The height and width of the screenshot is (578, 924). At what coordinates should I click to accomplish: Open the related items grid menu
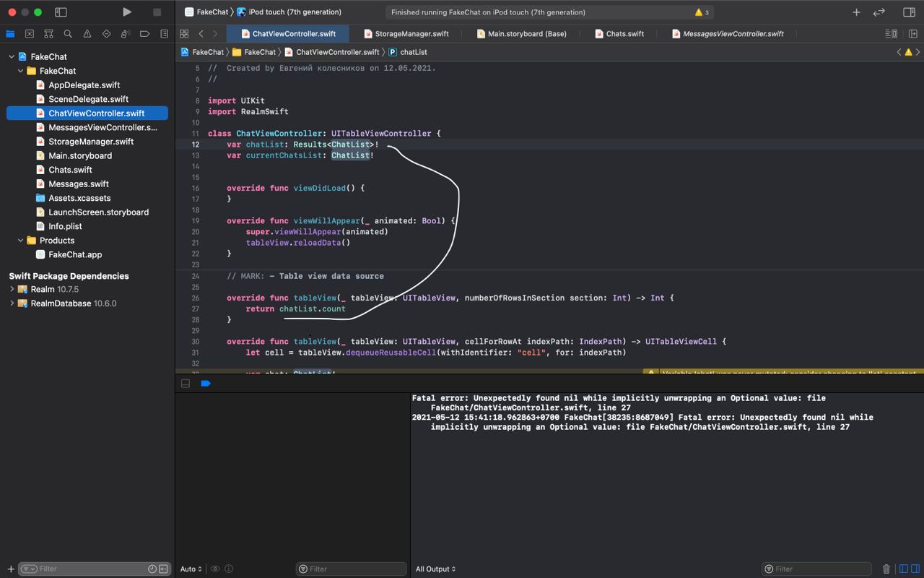coord(184,34)
